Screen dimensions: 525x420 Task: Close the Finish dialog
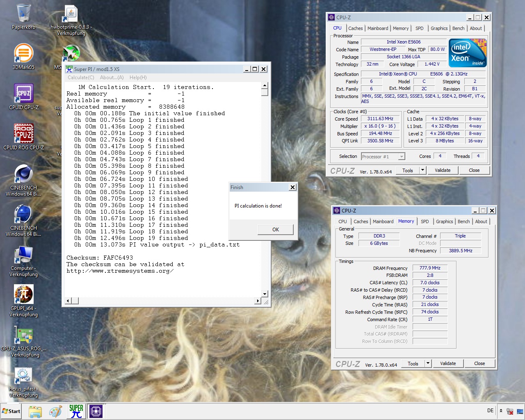(292, 187)
